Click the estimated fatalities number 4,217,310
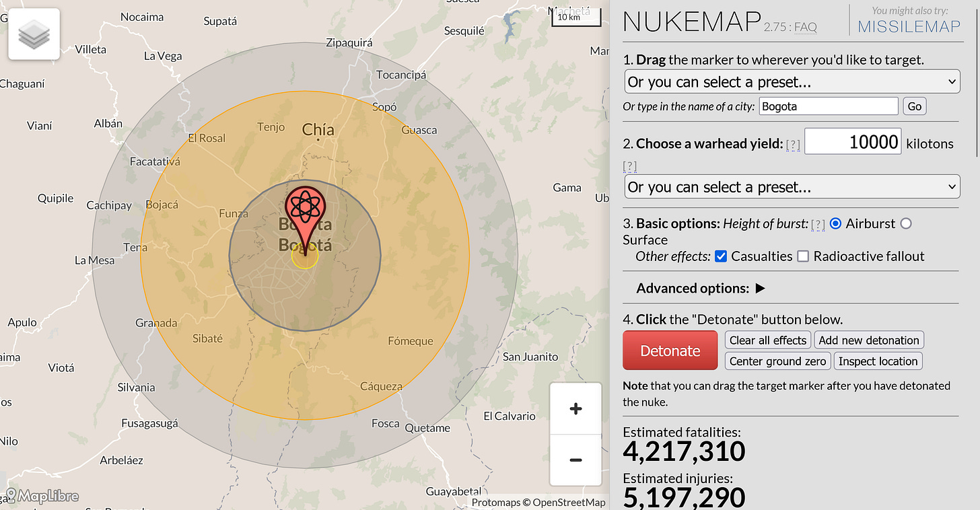 [x=684, y=451]
